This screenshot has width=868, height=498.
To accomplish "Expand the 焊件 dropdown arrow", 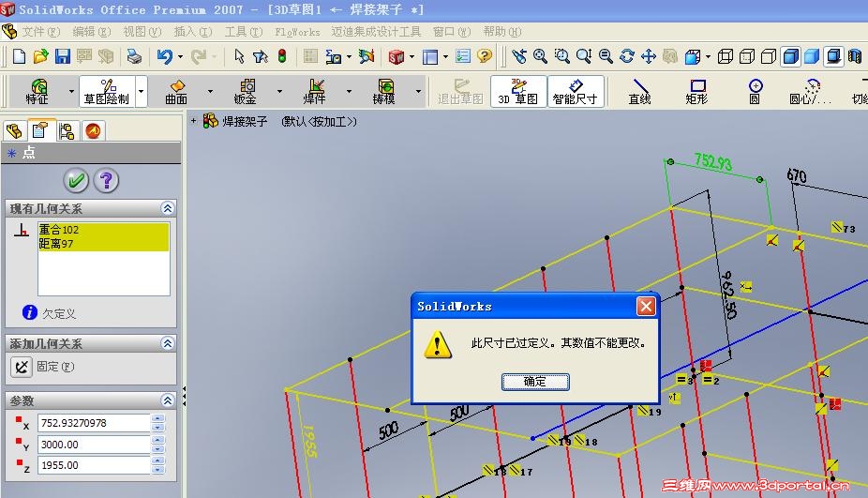I will click(x=349, y=91).
